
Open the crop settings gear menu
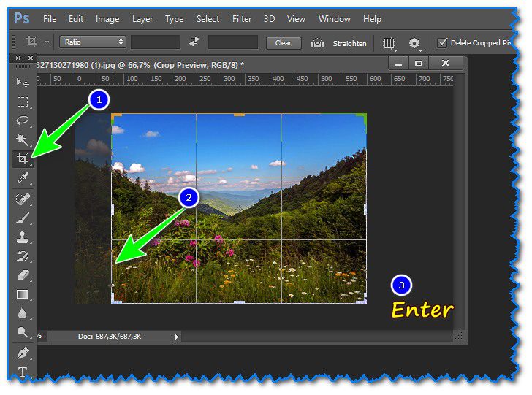(414, 43)
